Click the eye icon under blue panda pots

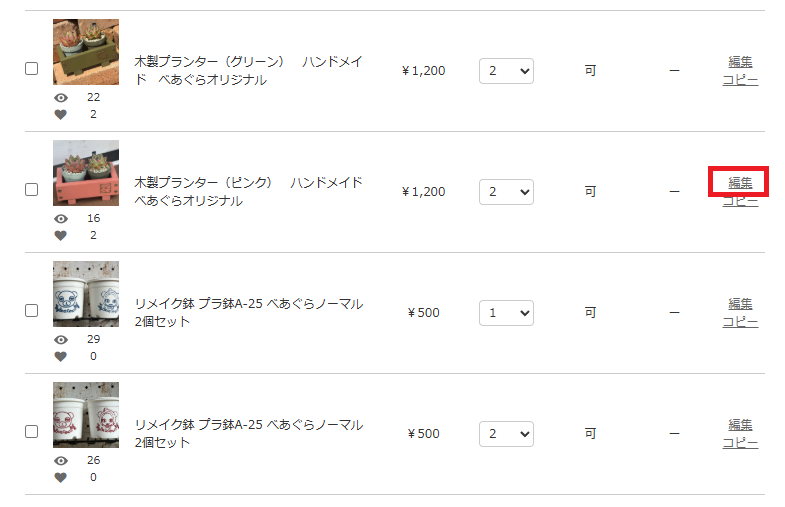click(x=61, y=340)
